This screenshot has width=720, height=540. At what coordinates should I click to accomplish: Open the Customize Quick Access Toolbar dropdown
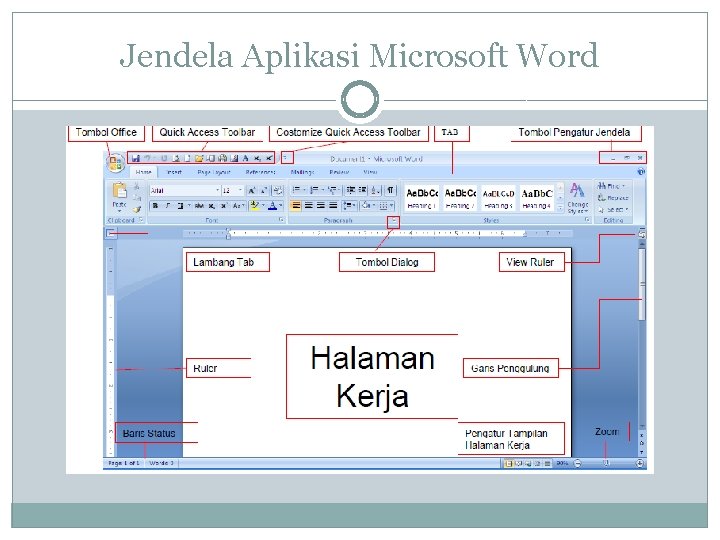pos(286,158)
